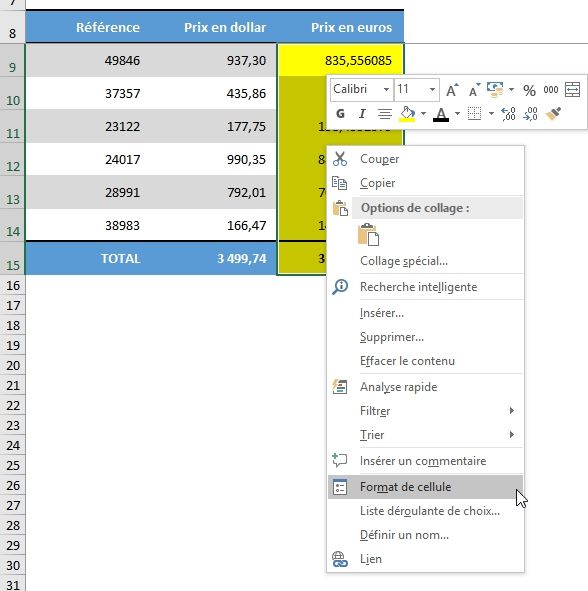Choose Supprimer… from context menu
Viewport: 588px width, 591px height.
pyautogui.click(x=426, y=337)
